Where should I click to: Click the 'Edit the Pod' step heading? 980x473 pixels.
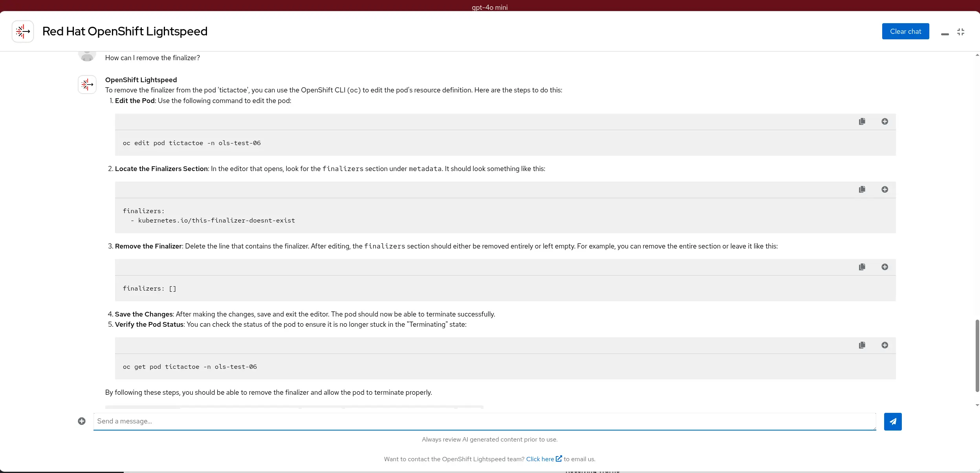click(135, 101)
